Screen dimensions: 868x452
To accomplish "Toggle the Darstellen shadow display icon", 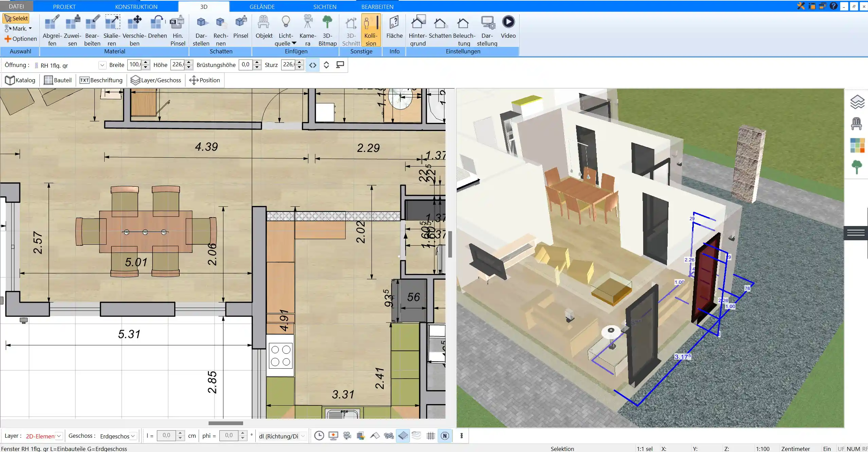I will tap(201, 31).
